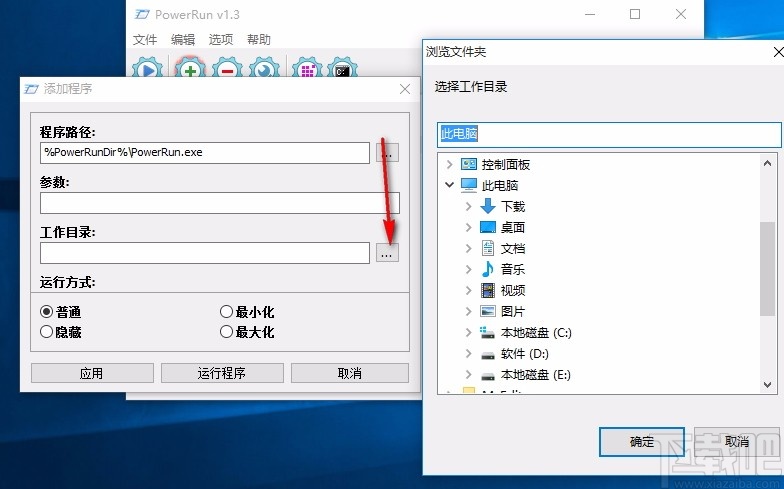Expand the 视频 folder chevron
Viewport: 784px width, 489px height.
point(468,290)
